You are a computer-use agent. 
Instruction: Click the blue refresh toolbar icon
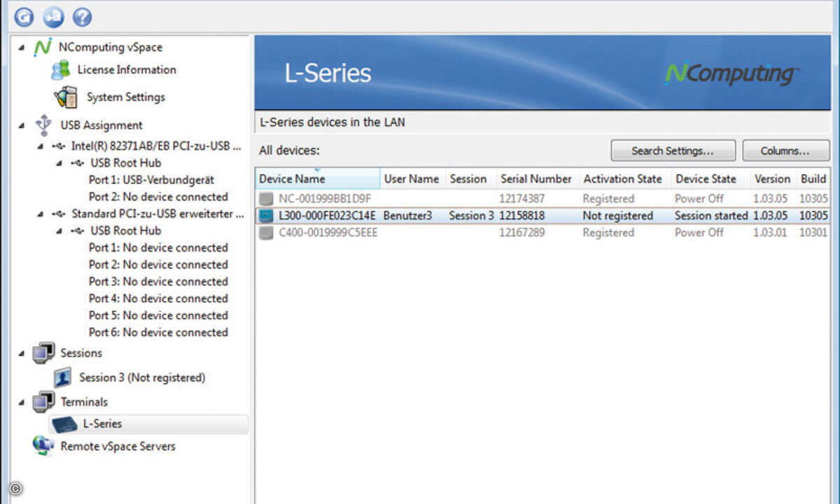(x=24, y=17)
